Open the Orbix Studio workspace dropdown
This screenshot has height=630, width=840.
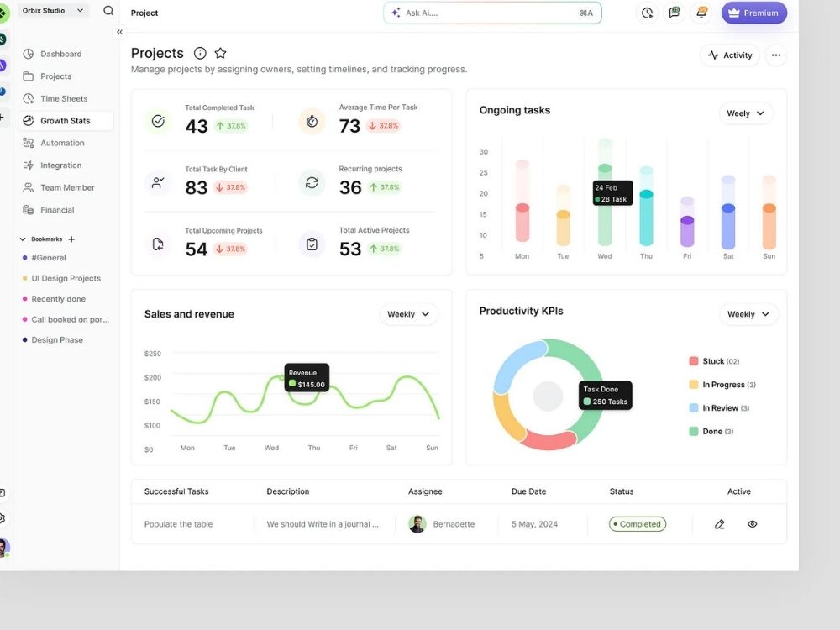(x=53, y=11)
